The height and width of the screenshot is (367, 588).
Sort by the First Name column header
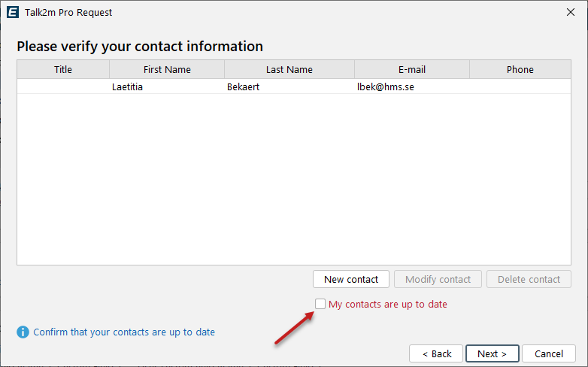(x=167, y=69)
